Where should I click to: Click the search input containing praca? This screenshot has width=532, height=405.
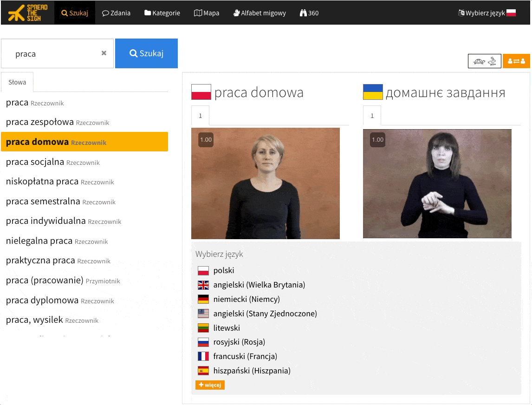click(58, 53)
